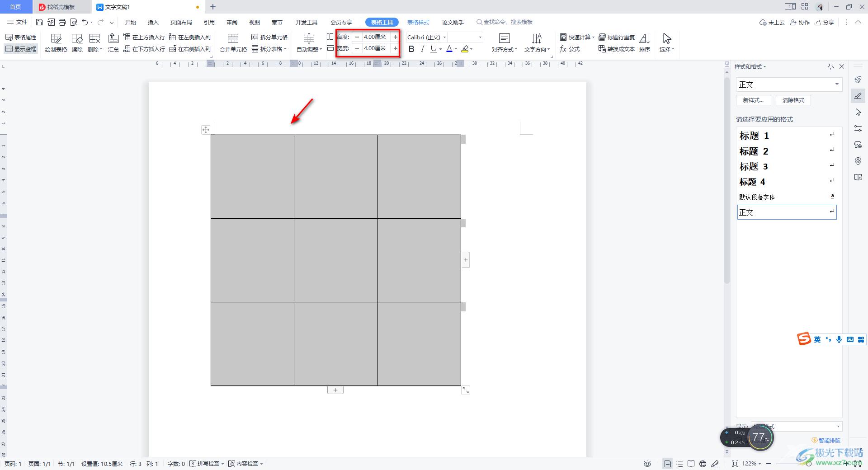Click the Share (分享) button

coord(824,22)
